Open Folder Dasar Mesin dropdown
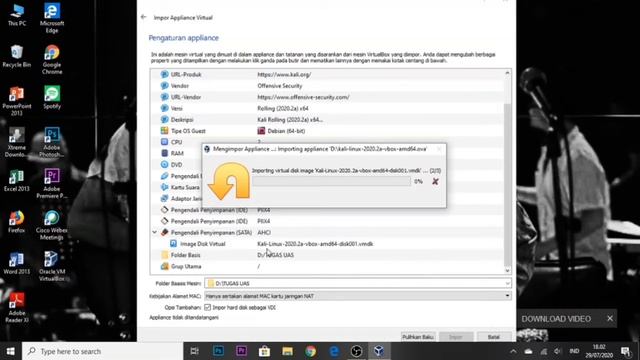The height and width of the screenshot is (360, 640). pos(507,283)
